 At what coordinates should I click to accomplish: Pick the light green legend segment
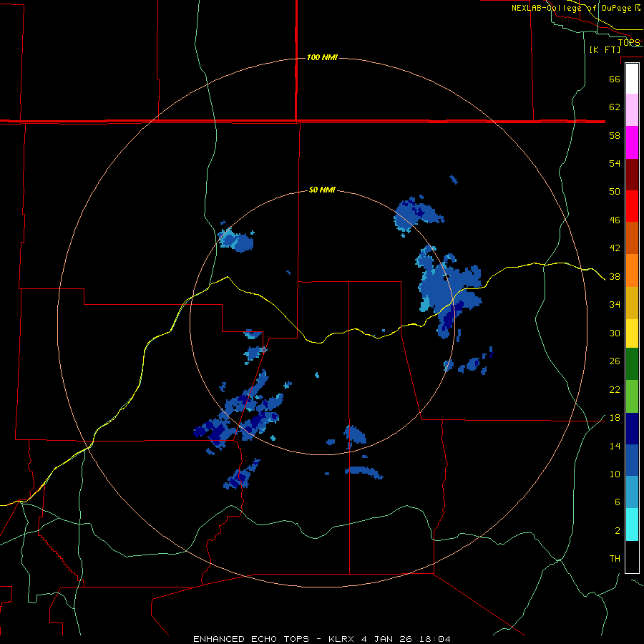pos(632,396)
